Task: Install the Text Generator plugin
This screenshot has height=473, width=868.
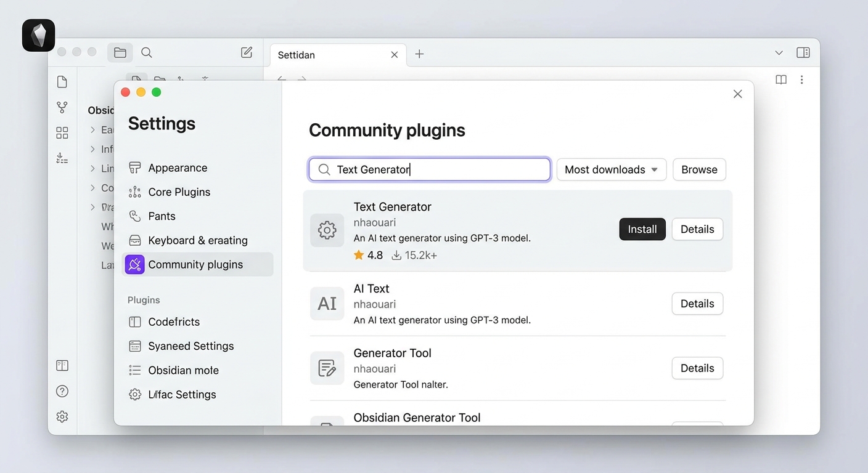Action: point(642,229)
